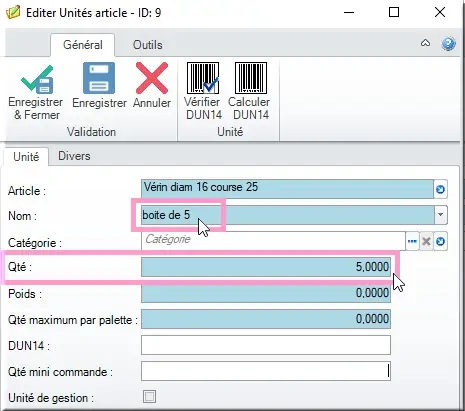Clear Catégorie with the grey X icon
This screenshot has height=411, width=465.
click(426, 241)
